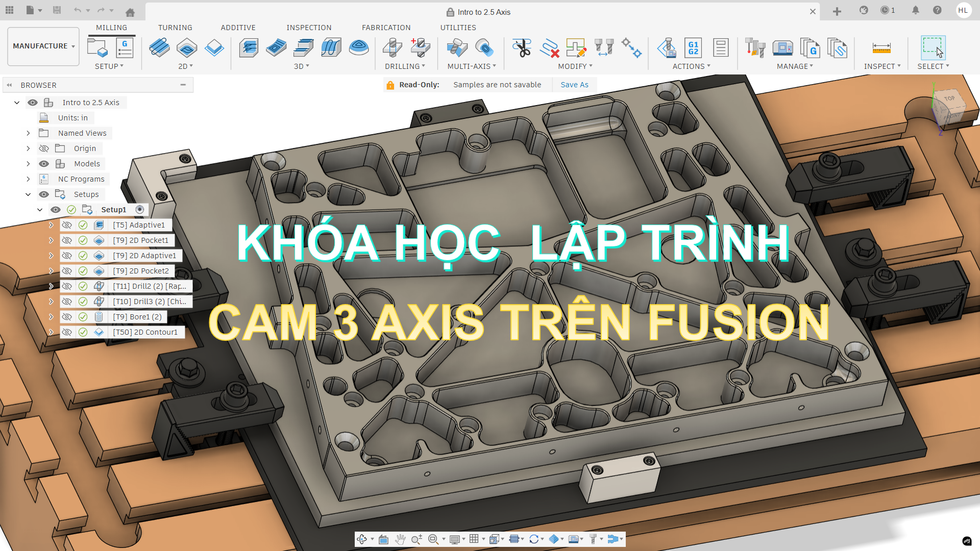Open the HL user account menu
The height and width of the screenshot is (551, 980).
pyautogui.click(x=963, y=10)
